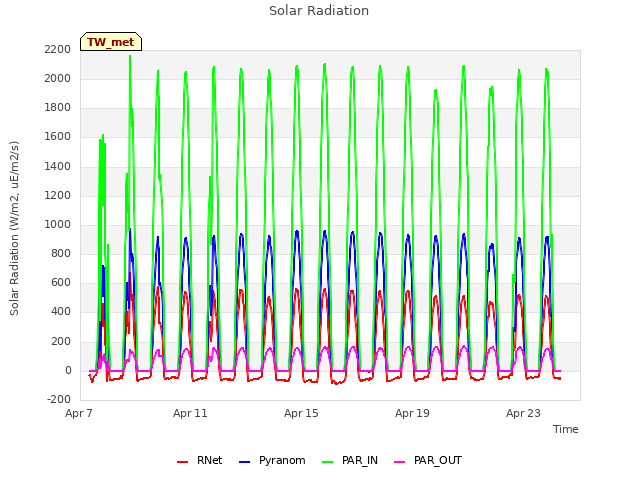
Task: Toggle the Pyranom legend entry
Action: 272,461
